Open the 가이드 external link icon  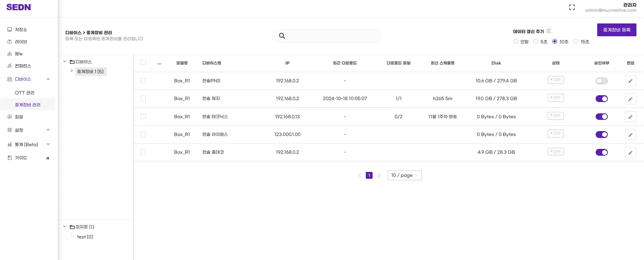pos(48,158)
